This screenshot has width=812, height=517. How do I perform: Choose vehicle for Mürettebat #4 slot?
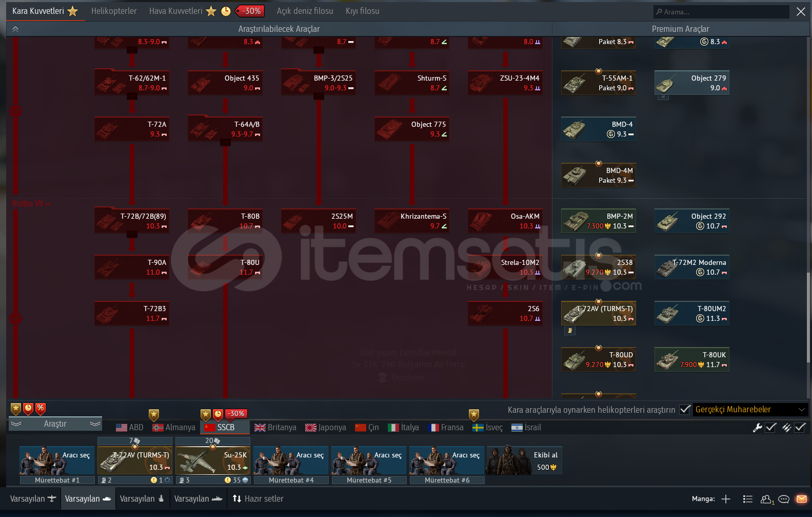[291, 460]
